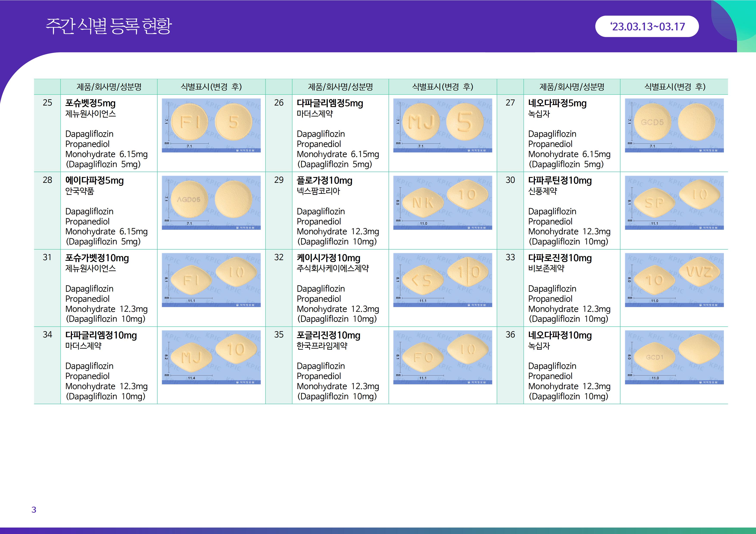Click the GCD5 pill image for 네오다파정5mg

674,125
